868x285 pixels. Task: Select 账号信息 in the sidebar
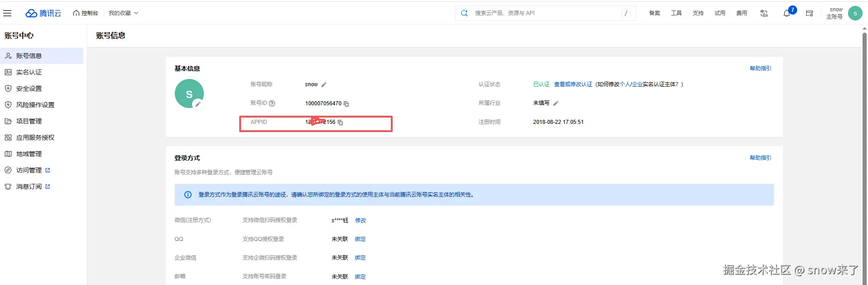coord(42,56)
